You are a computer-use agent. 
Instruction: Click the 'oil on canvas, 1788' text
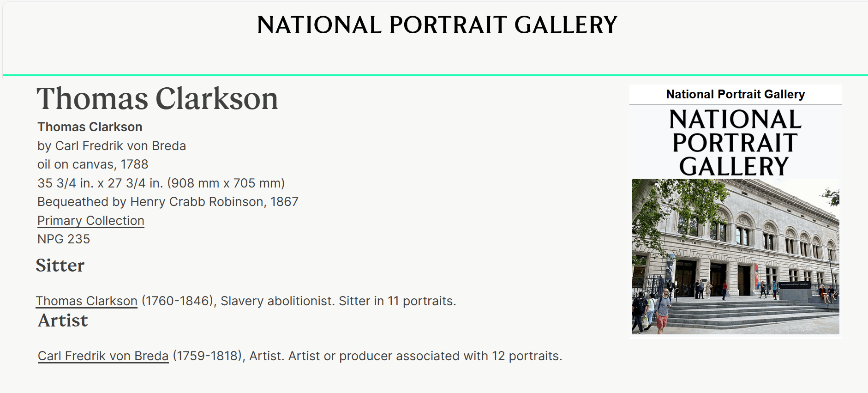pos(93,164)
